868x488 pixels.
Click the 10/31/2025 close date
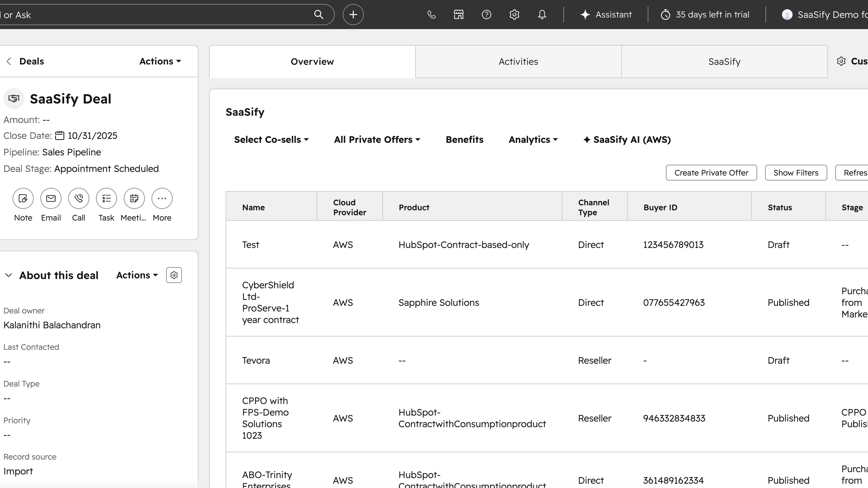92,136
